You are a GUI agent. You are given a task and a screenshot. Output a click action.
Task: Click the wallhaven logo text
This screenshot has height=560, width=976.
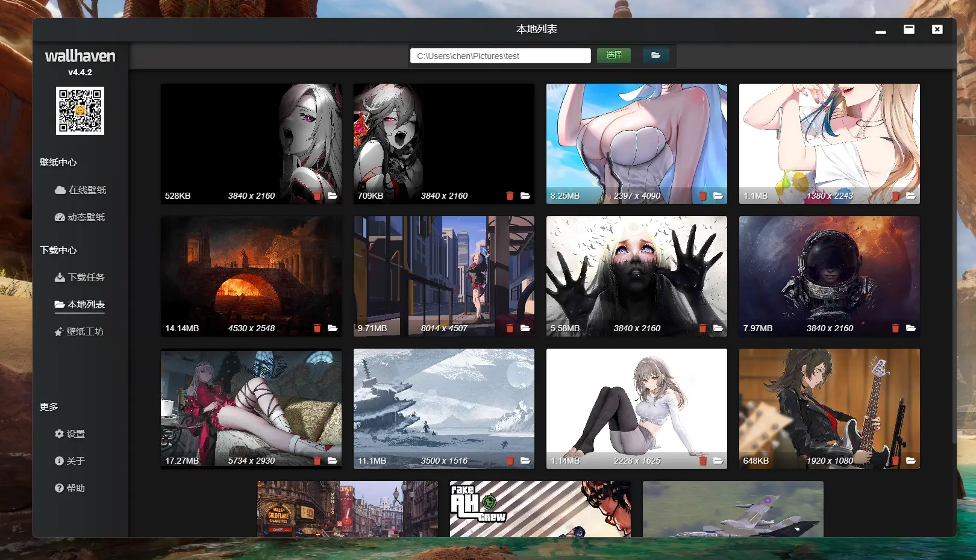[x=80, y=56]
